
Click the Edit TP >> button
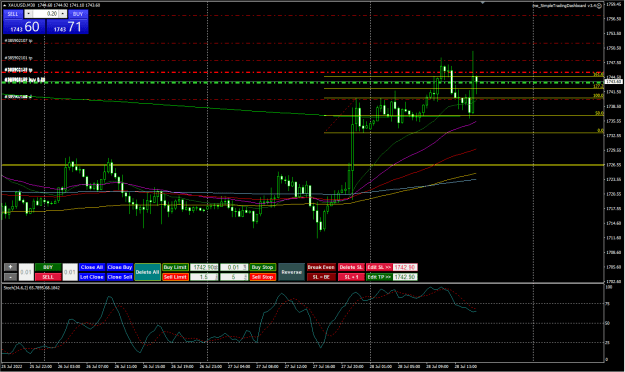click(379, 277)
